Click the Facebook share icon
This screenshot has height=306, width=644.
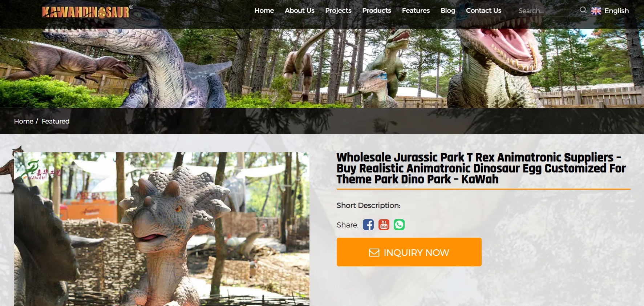[368, 225]
